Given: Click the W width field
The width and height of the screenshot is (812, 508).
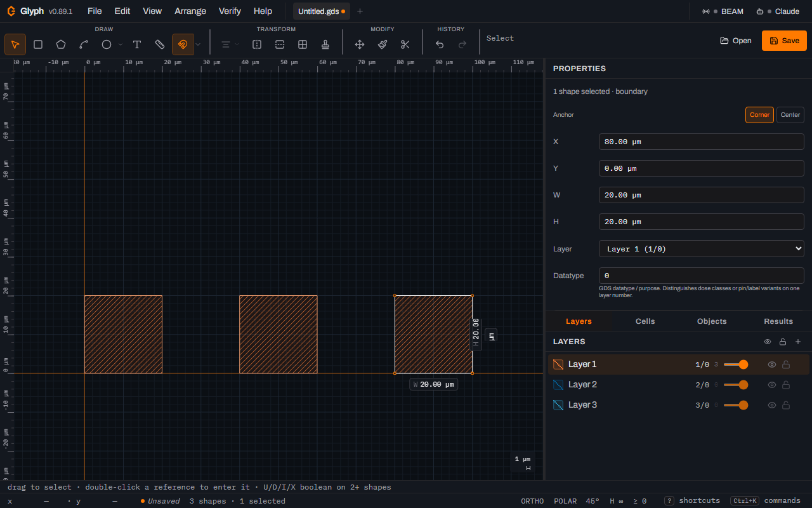Looking at the screenshot, I should point(702,195).
